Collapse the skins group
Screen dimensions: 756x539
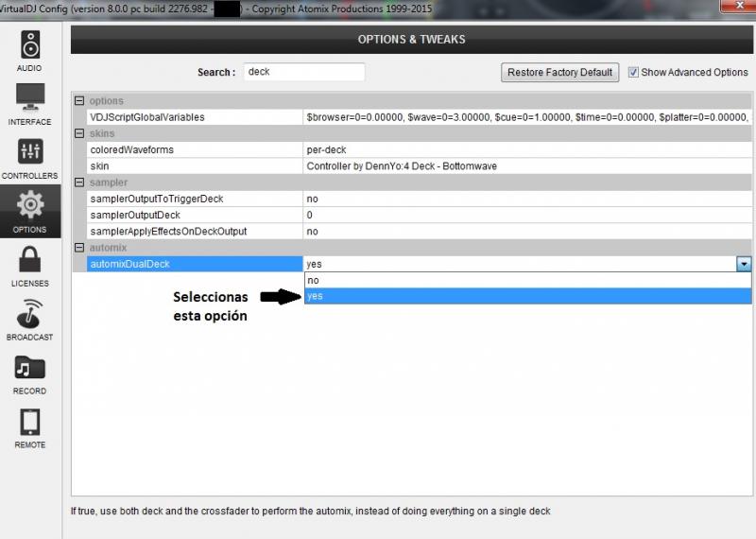[79, 134]
